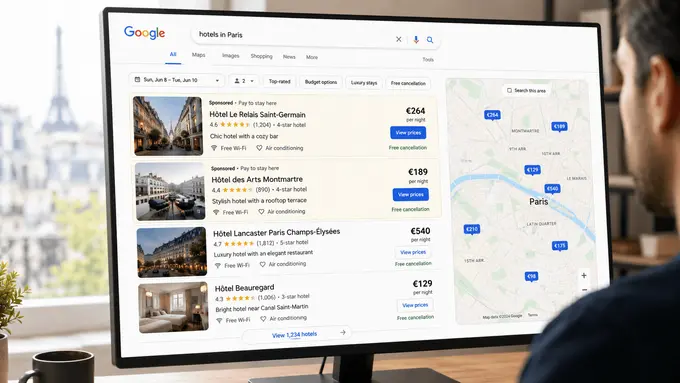View prices for Hôtel Le Relais Saint-Germain
680x383 pixels.
[x=408, y=133]
